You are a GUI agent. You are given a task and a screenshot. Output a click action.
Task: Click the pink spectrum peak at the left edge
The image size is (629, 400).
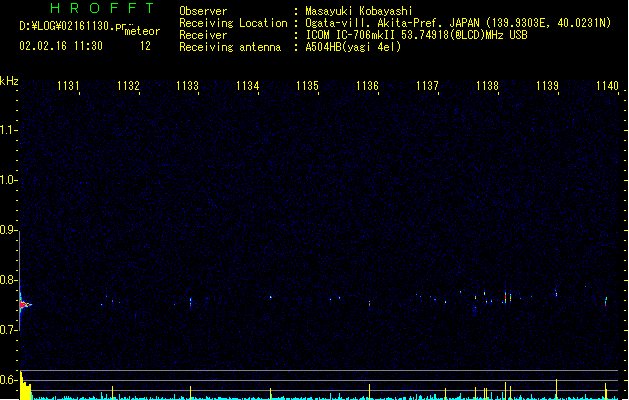(24, 305)
